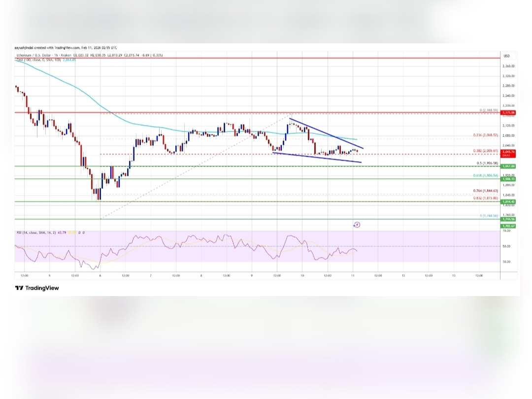Click date 11 on the time axis
This screenshot has height=399, width=532.
click(353, 275)
